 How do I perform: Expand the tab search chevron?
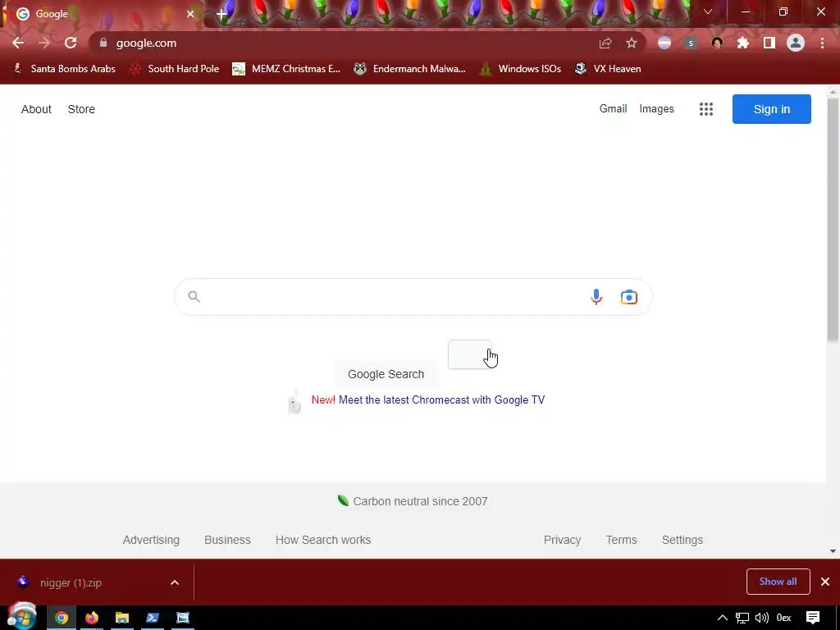[x=708, y=11]
